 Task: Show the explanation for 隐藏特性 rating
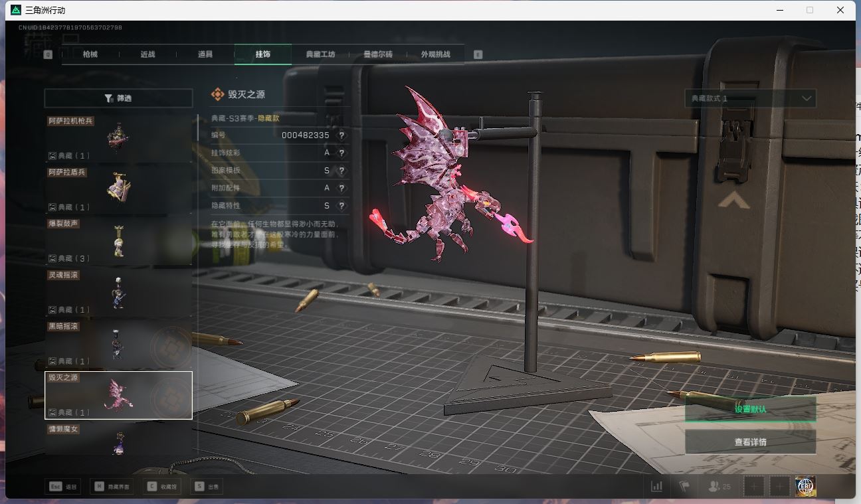[341, 206]
